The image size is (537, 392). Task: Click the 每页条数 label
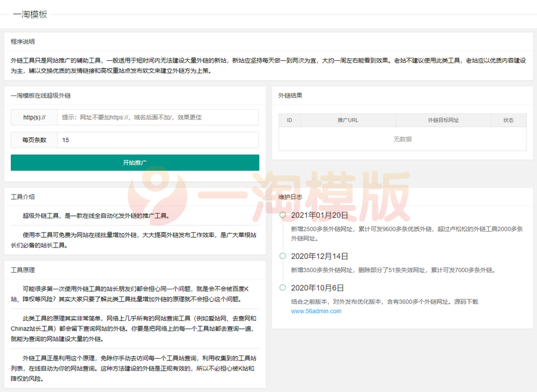point(34,140)
